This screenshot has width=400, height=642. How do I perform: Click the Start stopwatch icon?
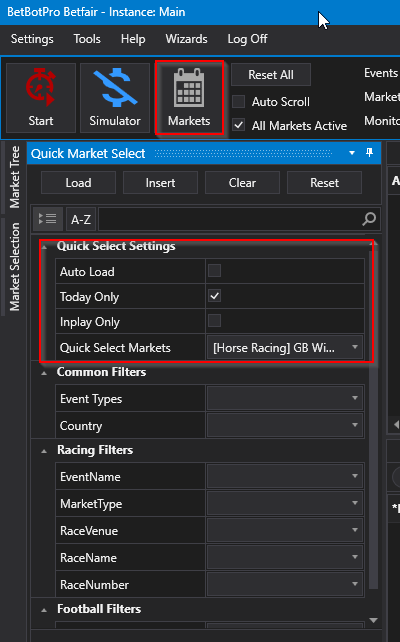coord(41,87)
